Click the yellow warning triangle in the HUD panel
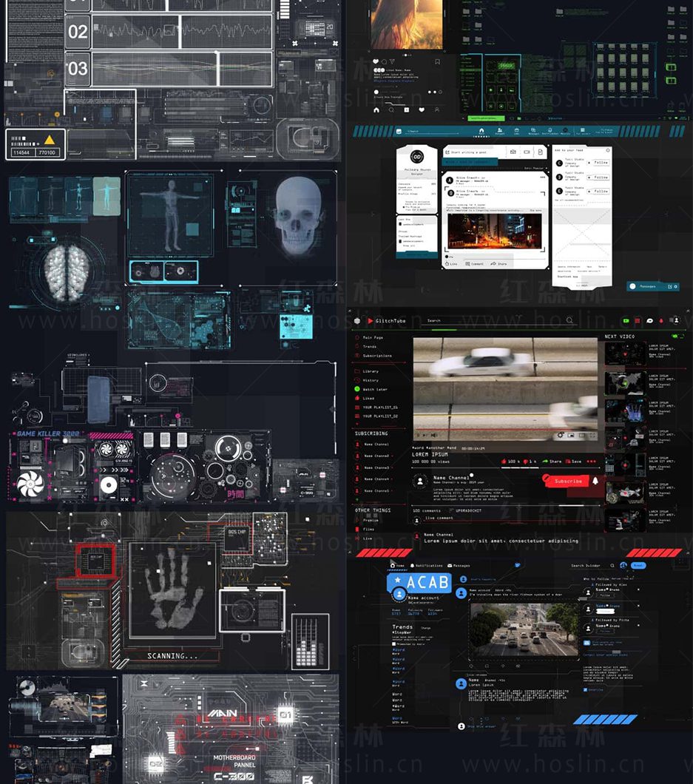The width and height of the screenshot is (693, 784). (50, 140)
